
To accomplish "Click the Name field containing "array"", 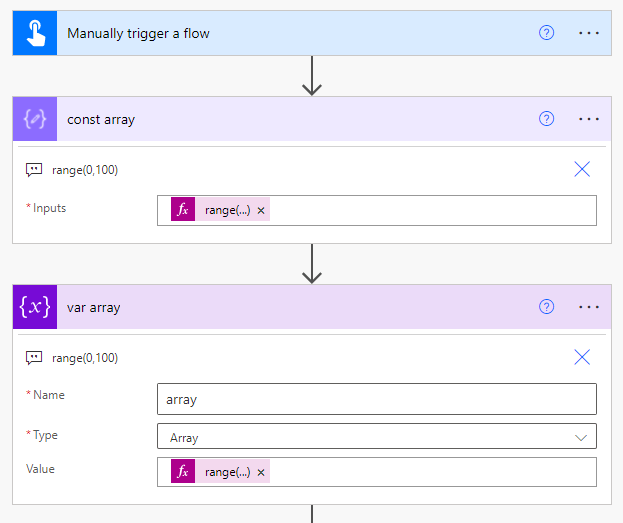I will click(x=376, y=399).
